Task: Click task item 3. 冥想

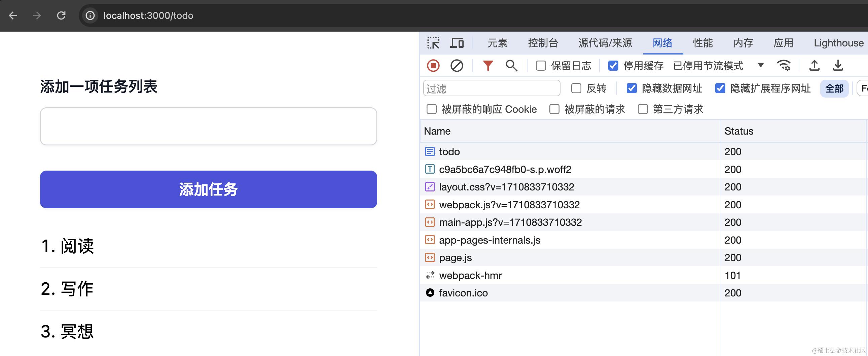Action: [x=67, y=331]
